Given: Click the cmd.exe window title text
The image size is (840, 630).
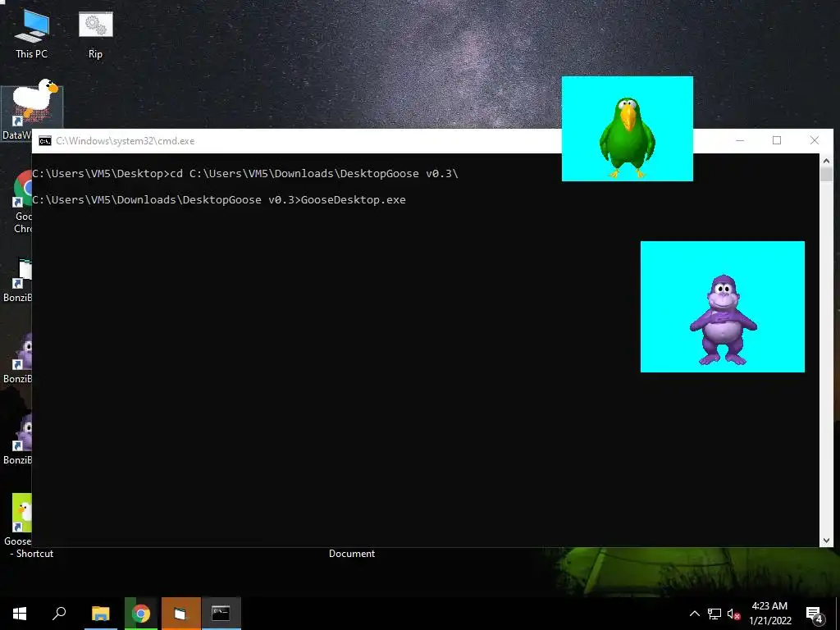Looking at the screenshot, I should [x=126, y=141].
